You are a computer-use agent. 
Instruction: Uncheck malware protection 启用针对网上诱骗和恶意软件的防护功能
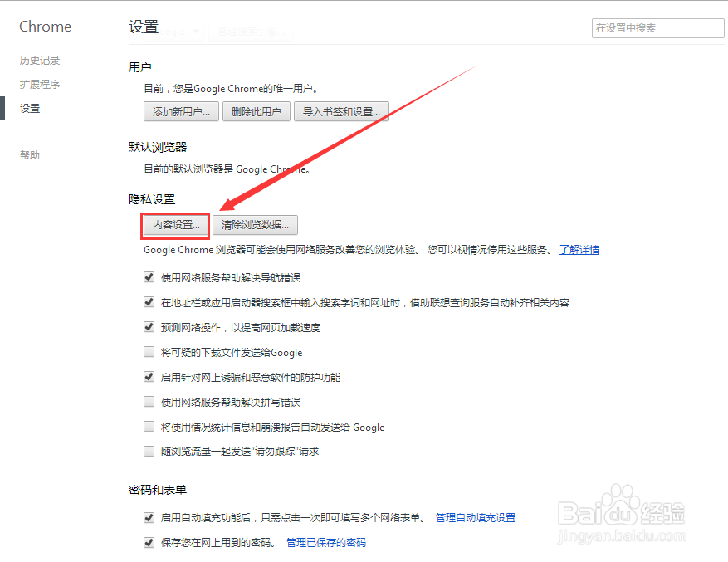[x=149, y=377]
